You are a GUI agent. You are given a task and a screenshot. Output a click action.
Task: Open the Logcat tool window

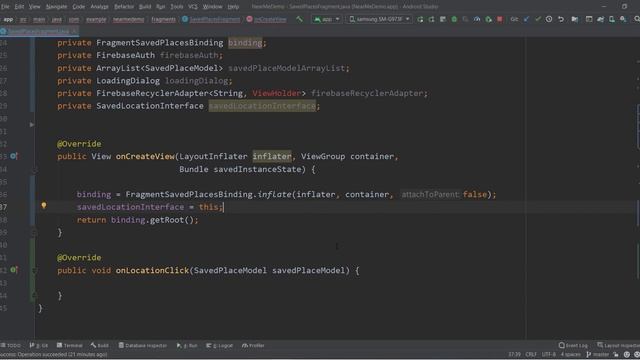click(220, 345)
